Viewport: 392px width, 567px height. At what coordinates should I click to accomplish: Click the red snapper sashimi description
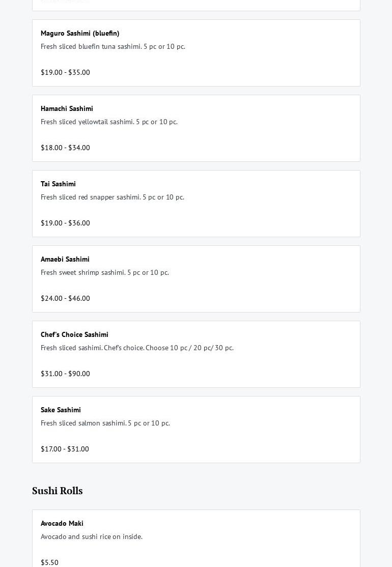(x=113, y=197)
